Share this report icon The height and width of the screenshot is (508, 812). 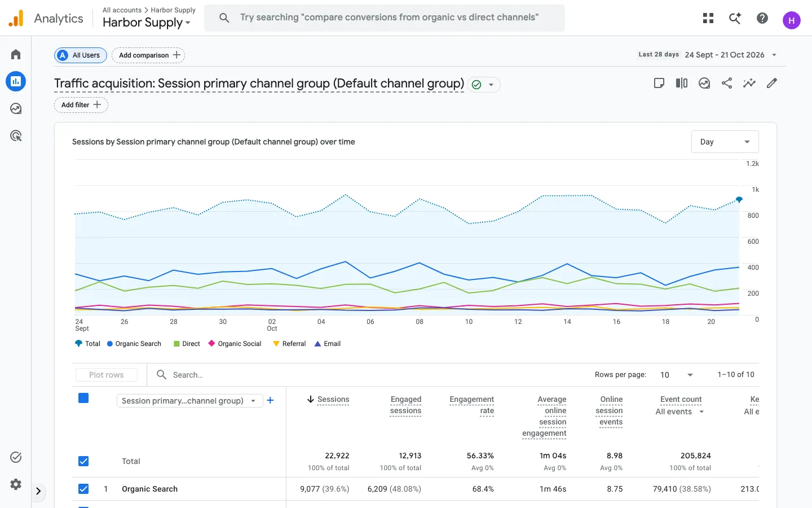pos(727,84)
